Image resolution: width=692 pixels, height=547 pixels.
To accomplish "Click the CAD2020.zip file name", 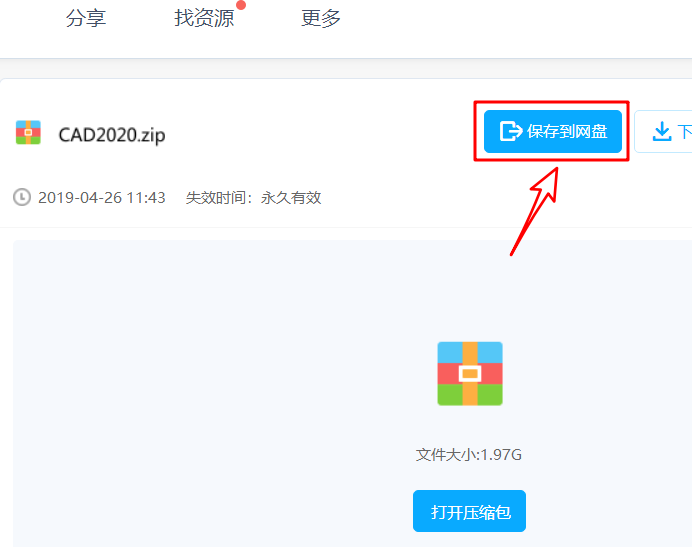I will point(112,135).
